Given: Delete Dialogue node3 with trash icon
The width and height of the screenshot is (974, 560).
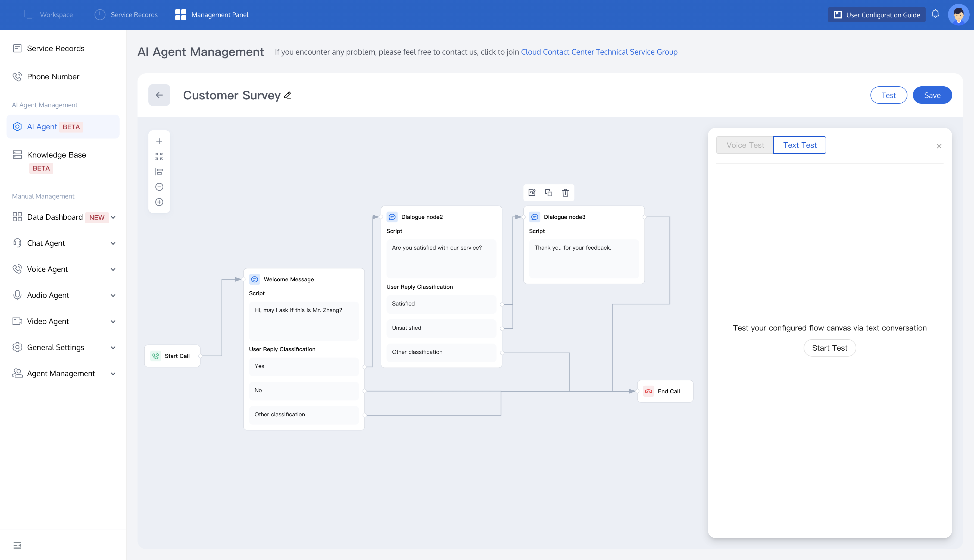Looking at the screenshot, I should click(x=565, y=193).
